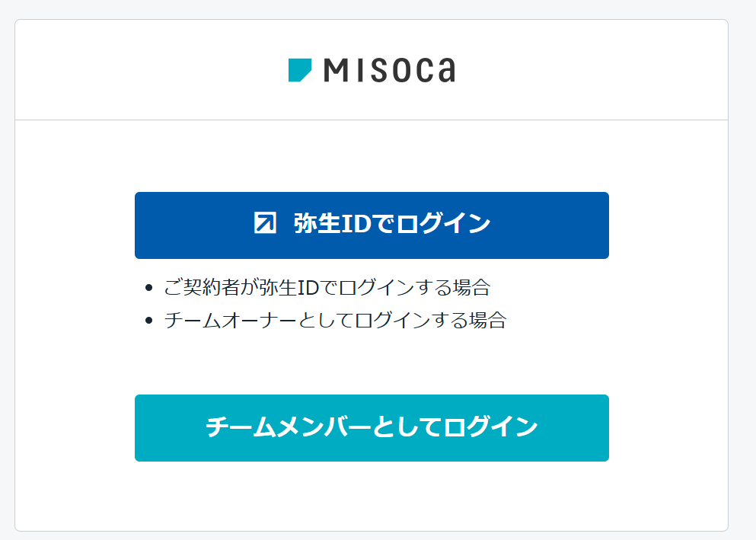Click the external link arrow icon
Viewport: 756px width, 540px height.
pos(265,223)
